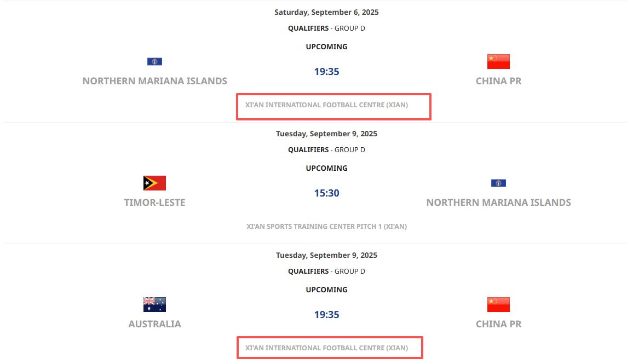Open Northern Mariana Islands name opposite Timor-Leste
The width and height of the screenshot is (627, 364).
[498, 203]
